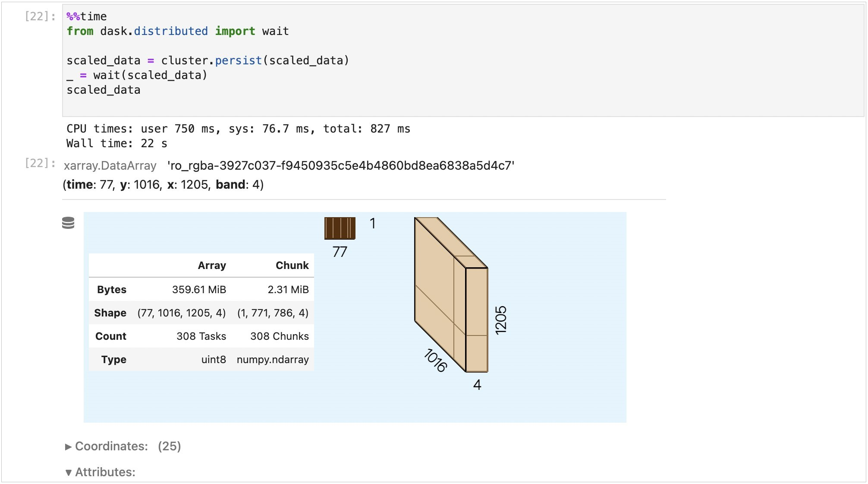Click the ro_rgba array name string
Image resolution: width=868 pixels, height=484 pixels.
[x=341, y=166]
